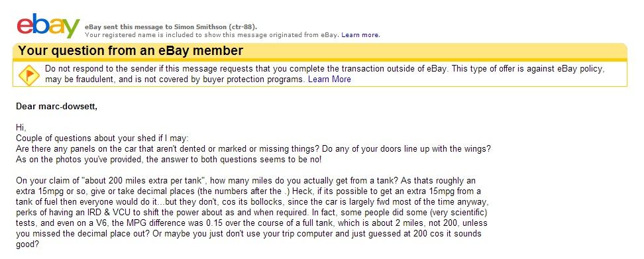Click the "As on the photos you've provided" line
The height and width of the screenshot is (259, 644).
click(169, 159)
